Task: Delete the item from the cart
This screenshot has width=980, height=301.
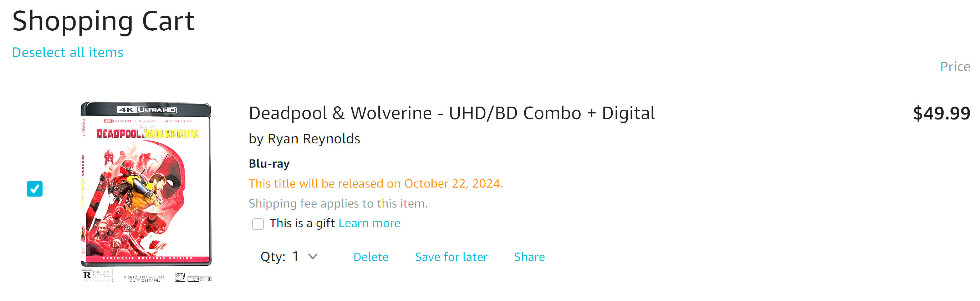Action: (x=371, y=257)
